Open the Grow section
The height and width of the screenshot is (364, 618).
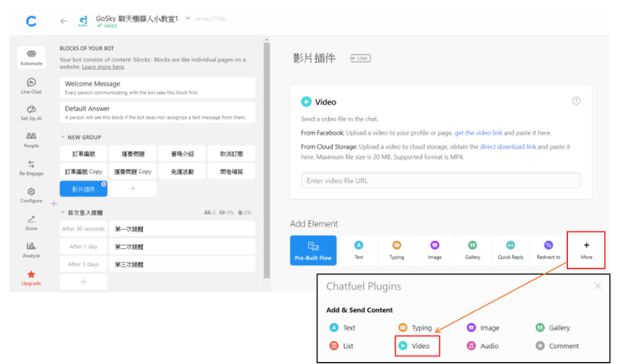click(31, 223)
